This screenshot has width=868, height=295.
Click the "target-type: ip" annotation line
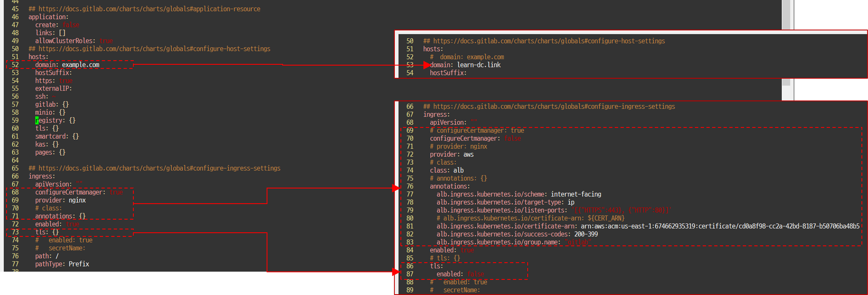click(506, 202)
